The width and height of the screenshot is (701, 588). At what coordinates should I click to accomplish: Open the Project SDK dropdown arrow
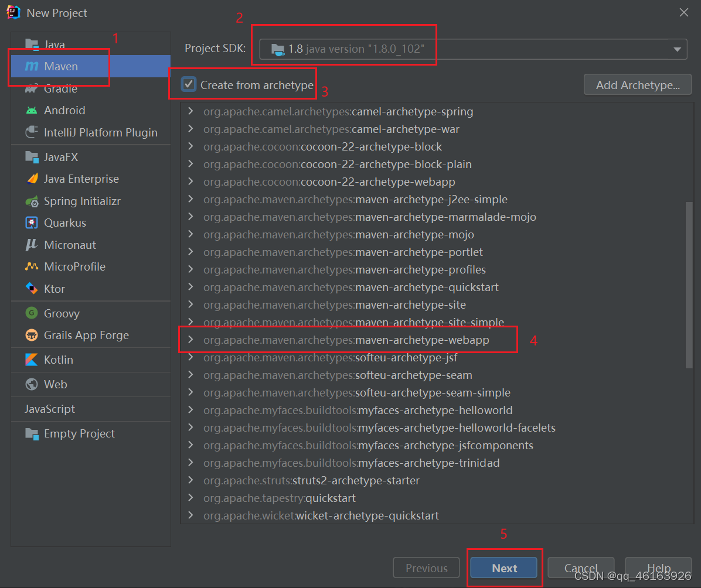677,49
